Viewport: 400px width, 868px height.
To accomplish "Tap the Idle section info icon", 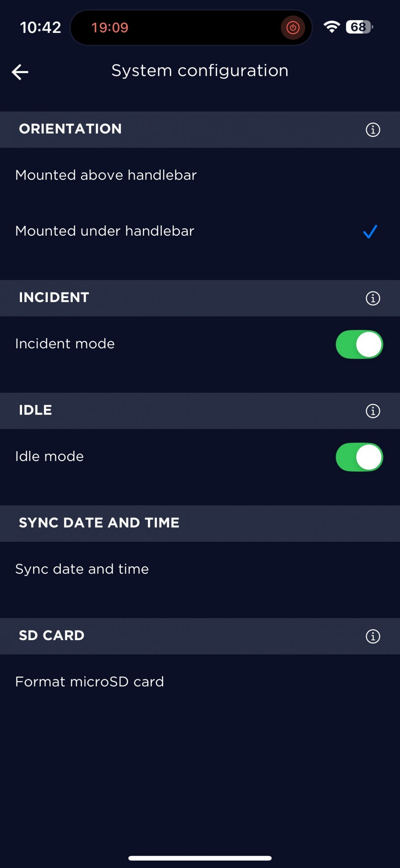I will click(x=373, y=411).
